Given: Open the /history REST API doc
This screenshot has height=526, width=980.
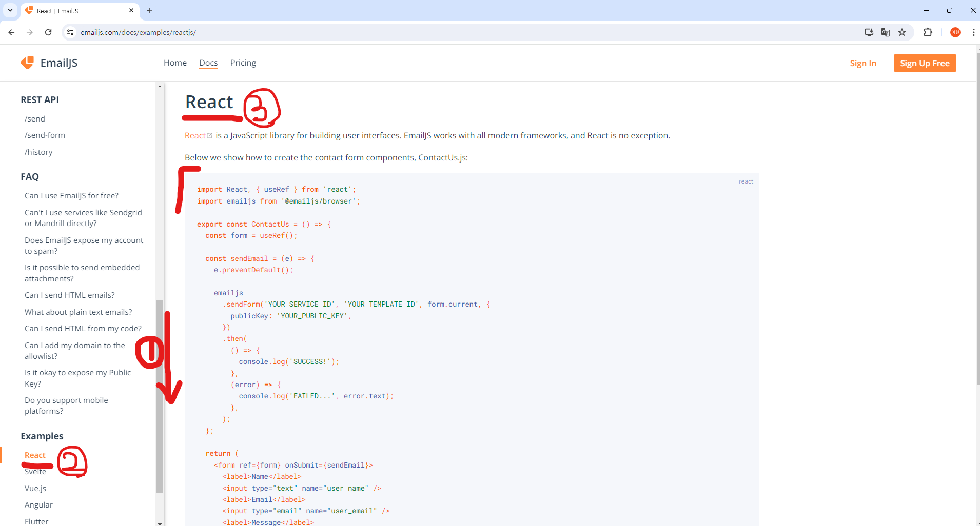Looking at the screenshot, I should click(38, 152).
